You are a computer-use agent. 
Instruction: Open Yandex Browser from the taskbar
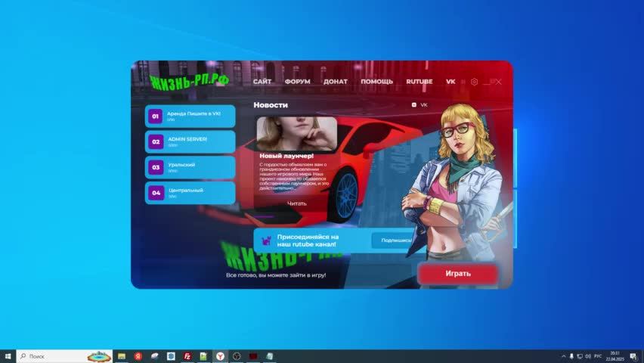click(x=220, y=356)
